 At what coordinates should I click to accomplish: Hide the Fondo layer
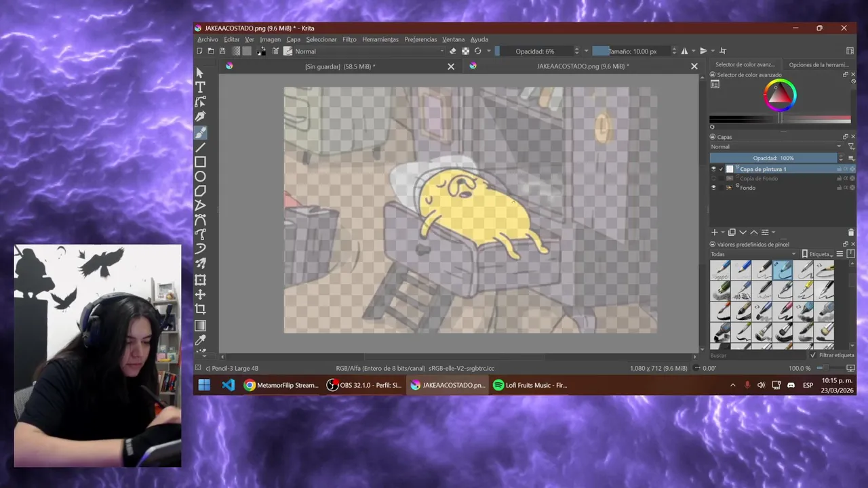click(713, 188)
